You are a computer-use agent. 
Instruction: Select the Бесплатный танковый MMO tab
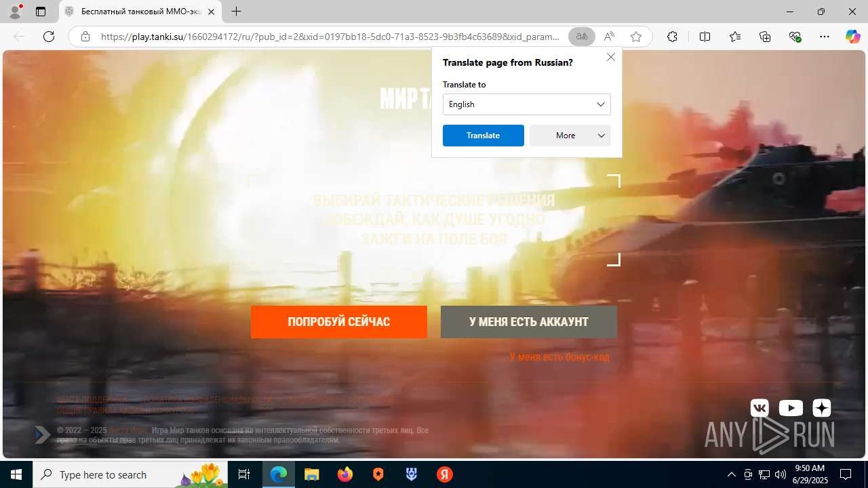point(140,12)
